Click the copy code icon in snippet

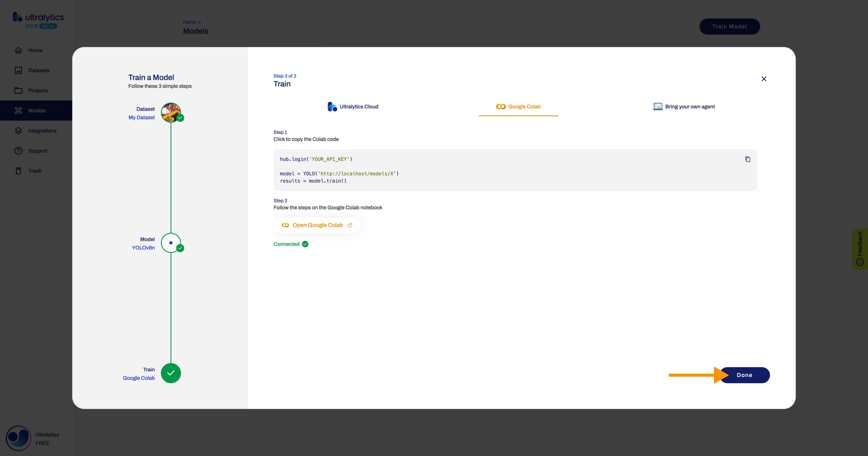pyautogui.click(x=747, y=159)
